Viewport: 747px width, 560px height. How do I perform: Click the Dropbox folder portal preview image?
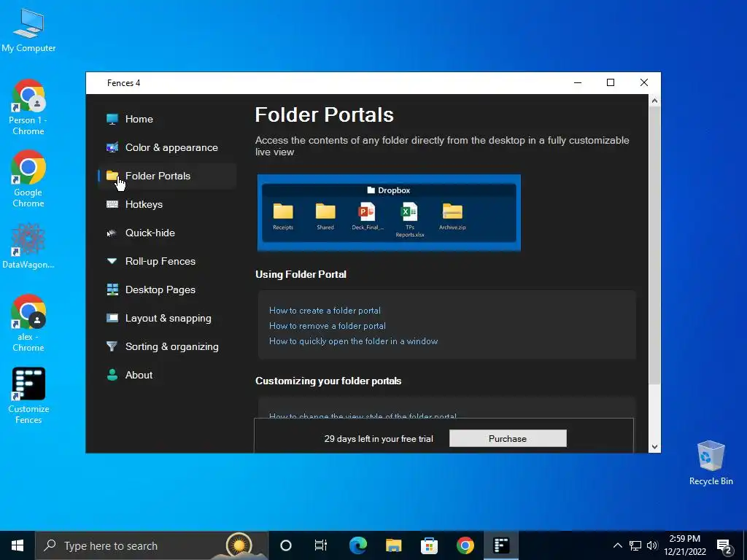[389, 212]
